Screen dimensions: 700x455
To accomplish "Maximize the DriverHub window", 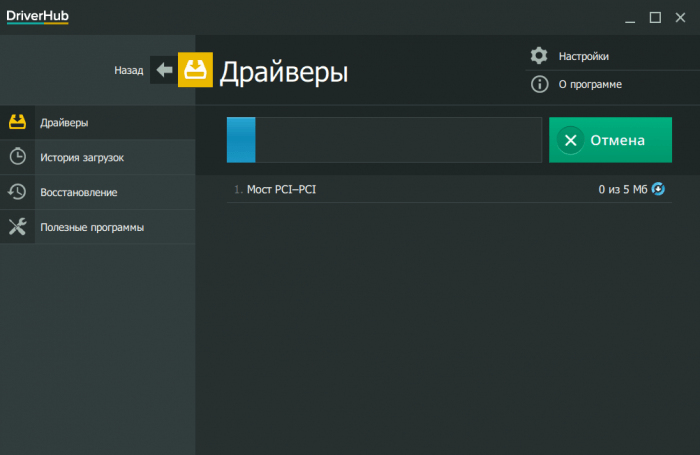I will 655,17.
